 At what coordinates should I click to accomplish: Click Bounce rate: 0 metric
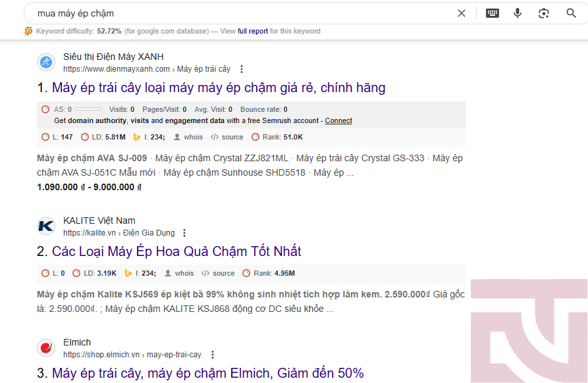pyautogui.click(x=263, y=109)
